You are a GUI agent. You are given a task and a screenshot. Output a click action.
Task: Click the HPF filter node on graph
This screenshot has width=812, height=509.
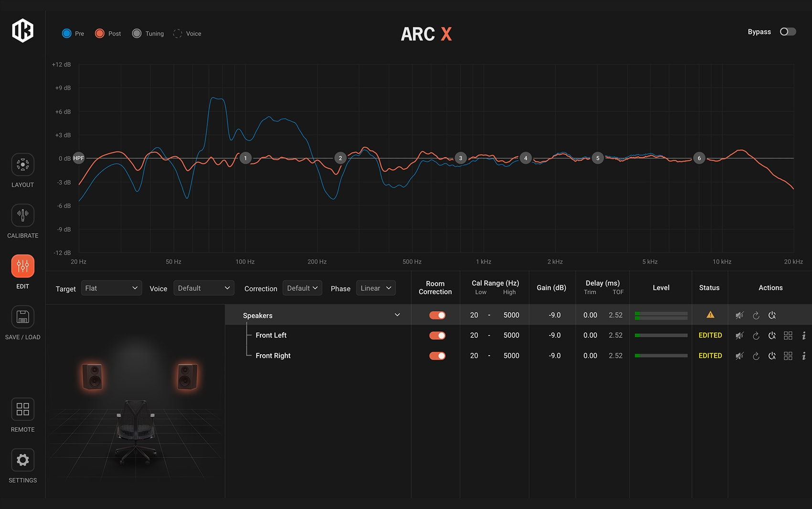[78, 158]
